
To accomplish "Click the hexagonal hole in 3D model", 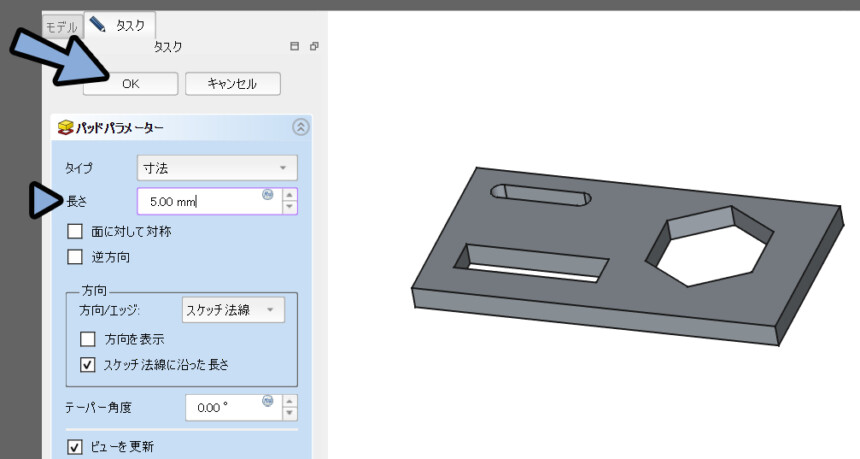I will [710, 247].
